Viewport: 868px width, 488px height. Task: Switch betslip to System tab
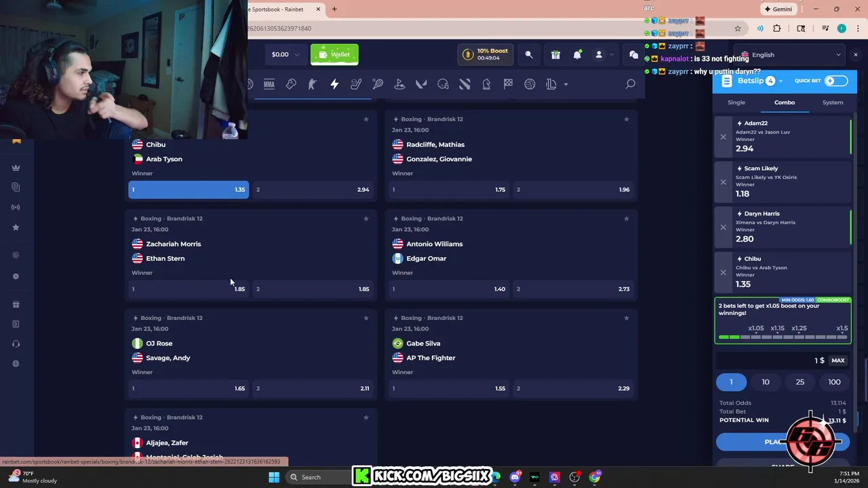(x=833, y=102)
